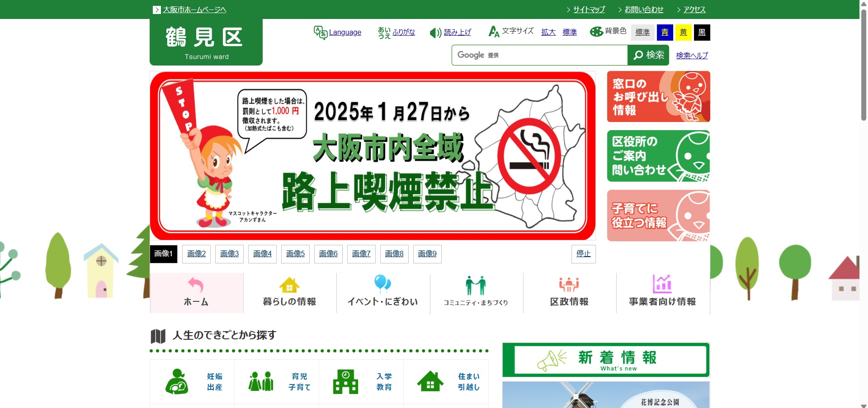Click the school building icon for 入学教育
The width and height of the screenshot is (868, 408).
click(345, 382)
